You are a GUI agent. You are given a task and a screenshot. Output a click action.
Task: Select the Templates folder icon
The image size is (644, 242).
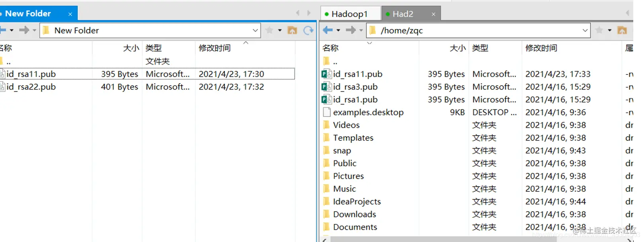tap(326, 138)
